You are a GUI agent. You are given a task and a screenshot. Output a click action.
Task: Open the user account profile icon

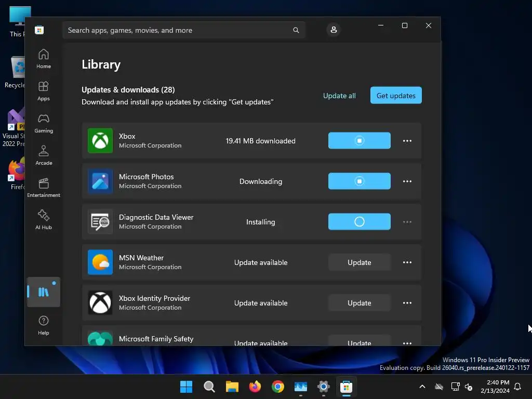(334, 30)
